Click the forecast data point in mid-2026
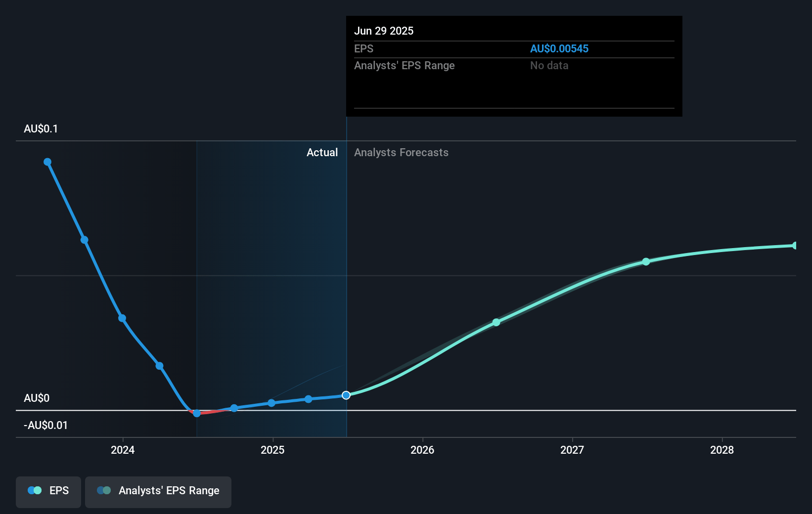This screenshot has width=812, height=514. click(x=496, y=322)
